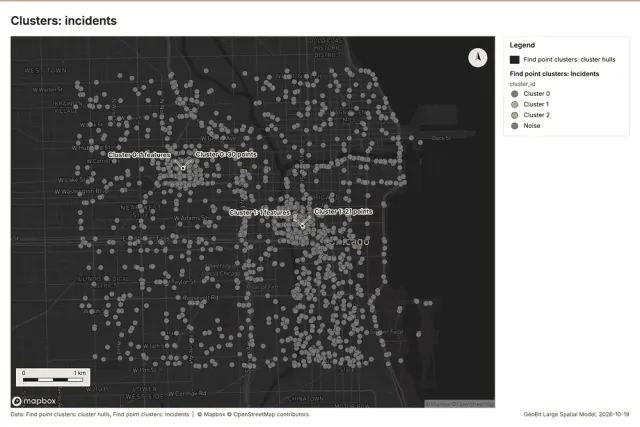Click the 'Noise' legend label

[x=532, y=126]
